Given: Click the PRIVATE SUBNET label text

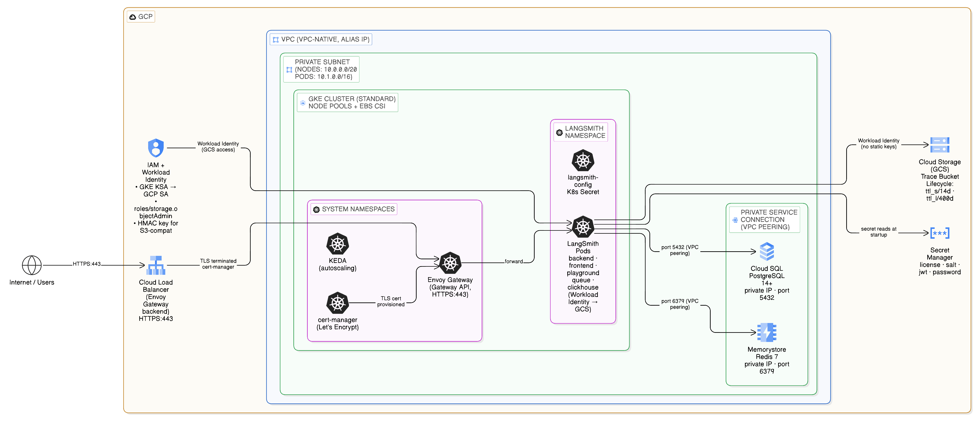Looking at the screenshot, I should coord(326,69).
